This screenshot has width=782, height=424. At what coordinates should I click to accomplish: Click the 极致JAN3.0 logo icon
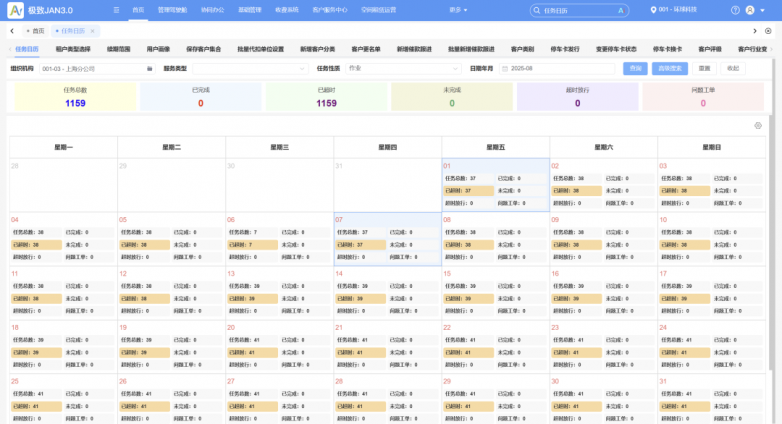pos(15,10)
